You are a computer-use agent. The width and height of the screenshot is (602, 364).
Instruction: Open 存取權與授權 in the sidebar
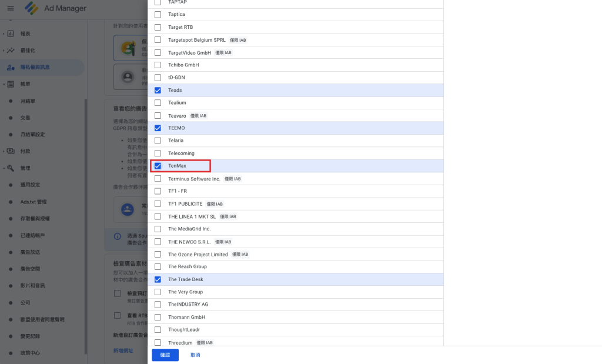coord(35,219)
